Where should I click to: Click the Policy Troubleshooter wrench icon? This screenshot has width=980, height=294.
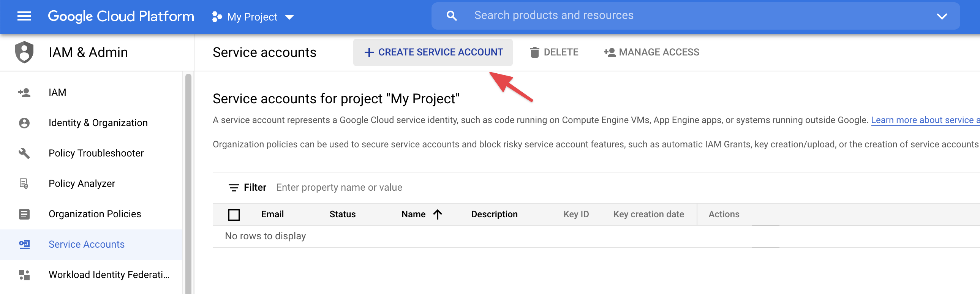pos(24,153)
